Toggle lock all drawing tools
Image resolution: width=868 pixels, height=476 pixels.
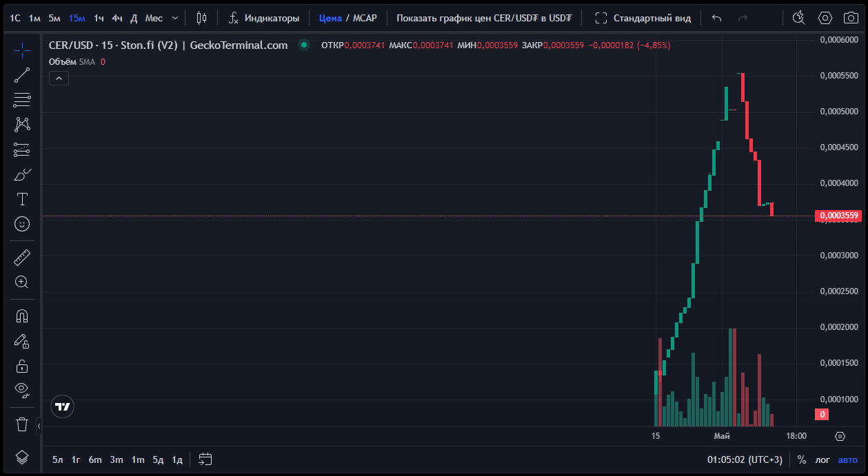tap(22, 366)
